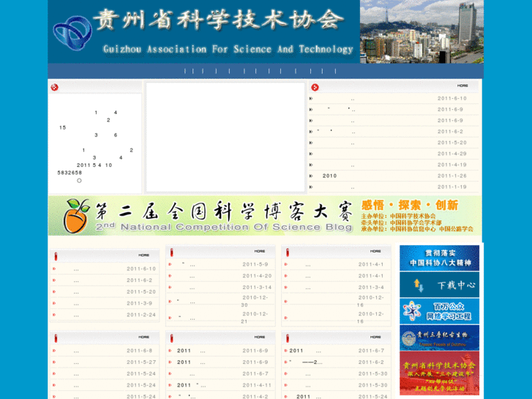Click the arrow bullet beside the 2011-1-26 entry
This screenshot has width=532, height=399.
pyautogui.click(x=311, y=176)
